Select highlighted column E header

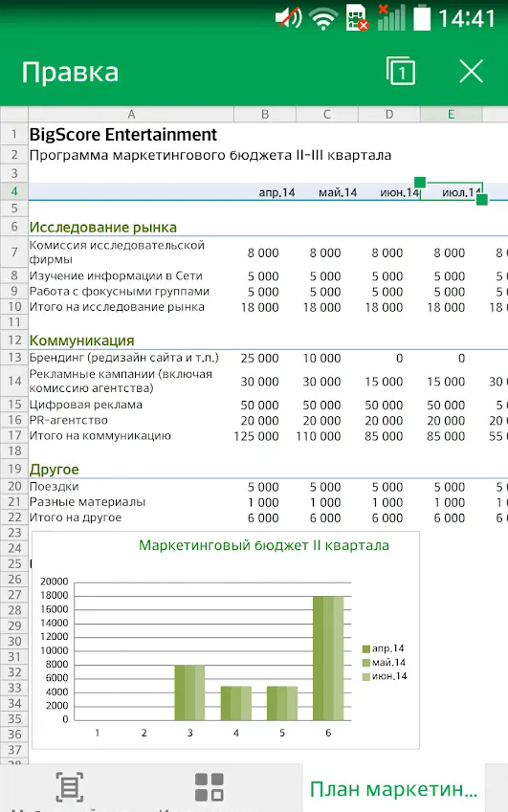(x=451, y=114)
